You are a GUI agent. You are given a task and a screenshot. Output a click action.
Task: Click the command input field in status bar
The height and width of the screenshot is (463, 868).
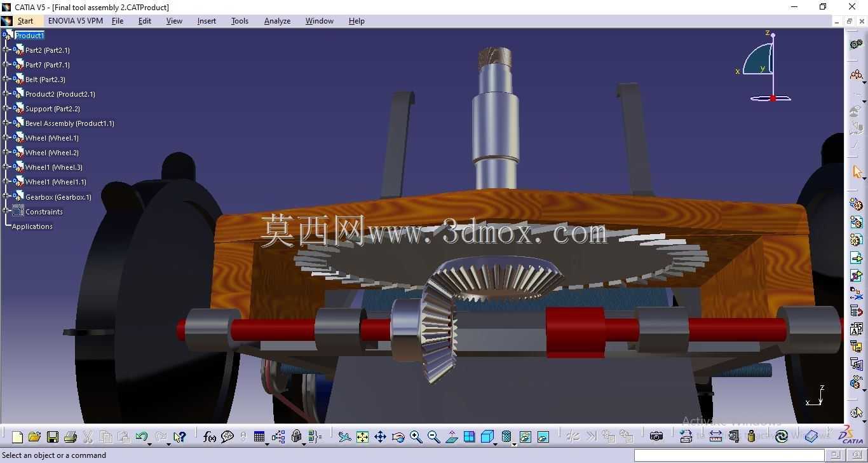pyautogui.click(x=729, y=455)
